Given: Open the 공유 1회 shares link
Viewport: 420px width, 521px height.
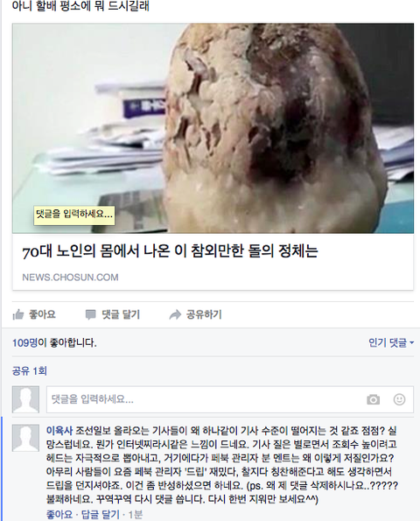Looking at the screenshot, I should click(30, 370).
